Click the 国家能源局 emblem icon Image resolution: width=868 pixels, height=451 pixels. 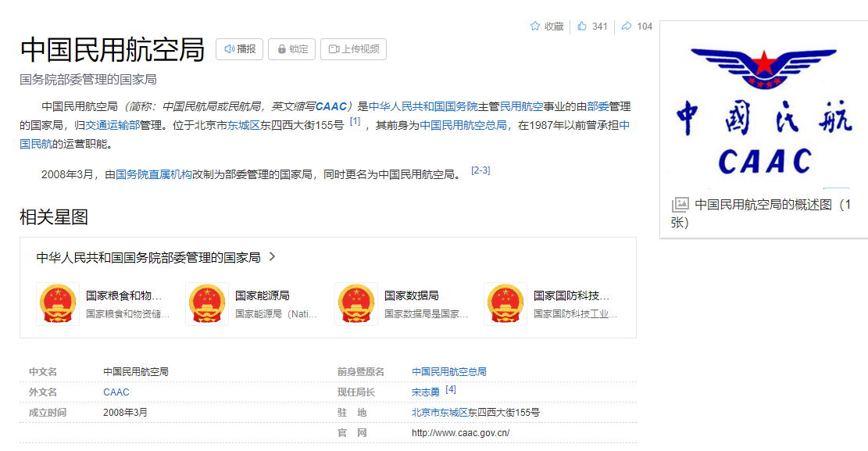tap(207, 304)
